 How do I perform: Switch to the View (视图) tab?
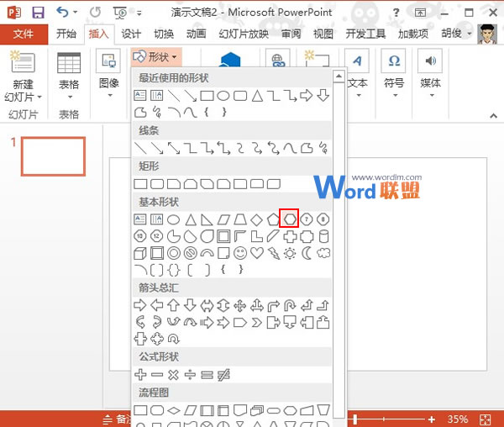pyautogui.click(x=323, y=34)
